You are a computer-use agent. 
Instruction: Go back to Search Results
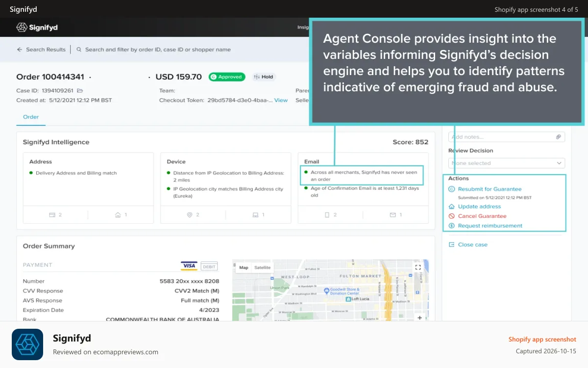[41, 50]
